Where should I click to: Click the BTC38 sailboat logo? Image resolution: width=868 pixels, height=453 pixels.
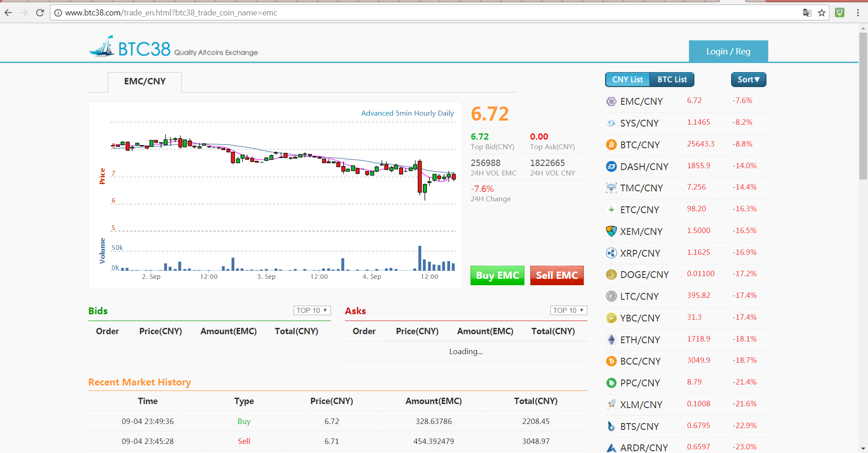click(x=102, y=46)
